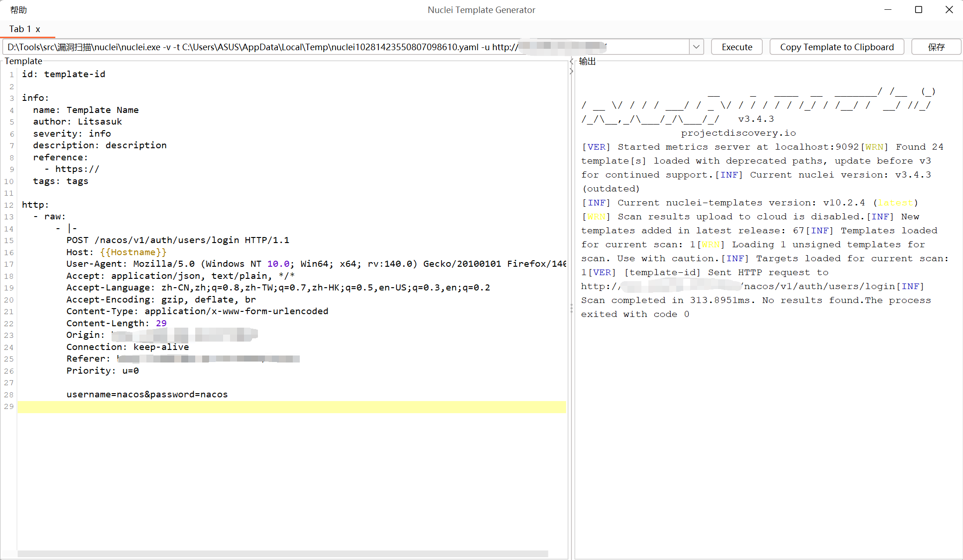Viewport: 963px width, 560px height.
Task: Click the POST /nacos/v1/auth/users/login request line
Action: [x=178, y=240]
